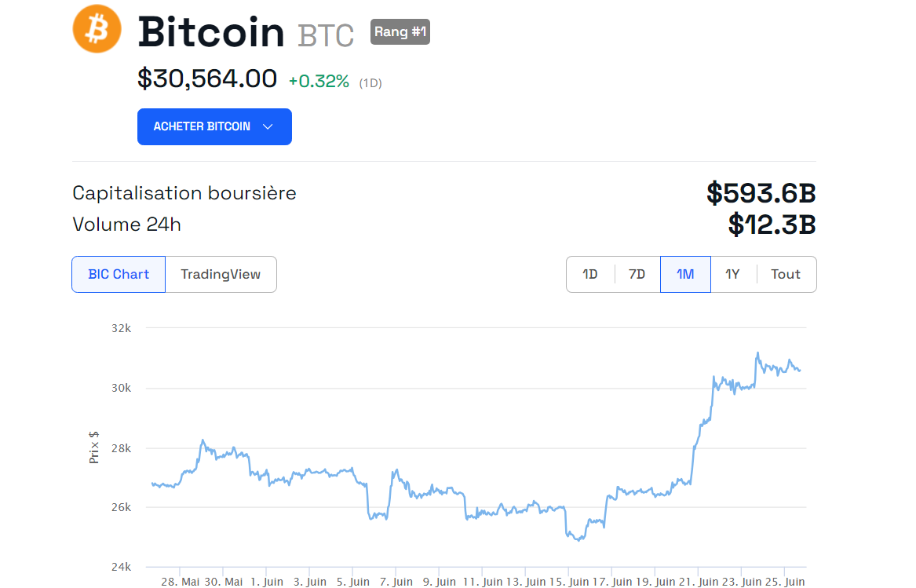Click the ACHETER BITCOIN button
This screenshot has height=588, width=916.
click(x=214, y=127)
